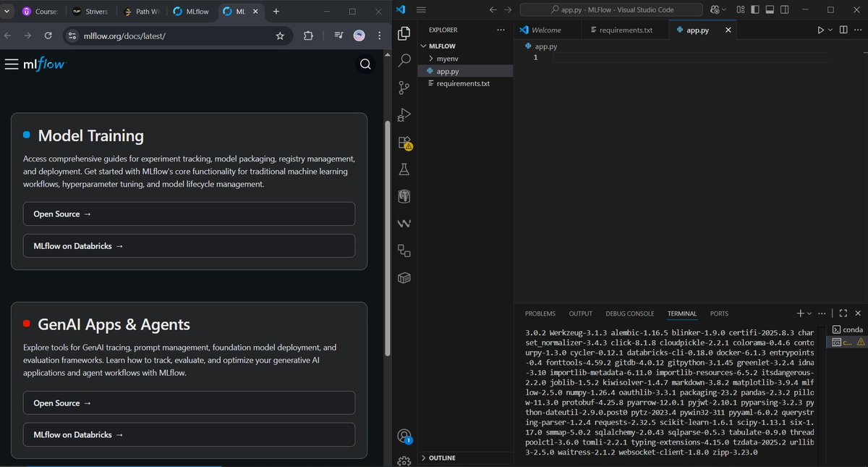Open the cube container icon in activity bar
Image resolution: width=868 pixels, height=467 pixels.
404,278
